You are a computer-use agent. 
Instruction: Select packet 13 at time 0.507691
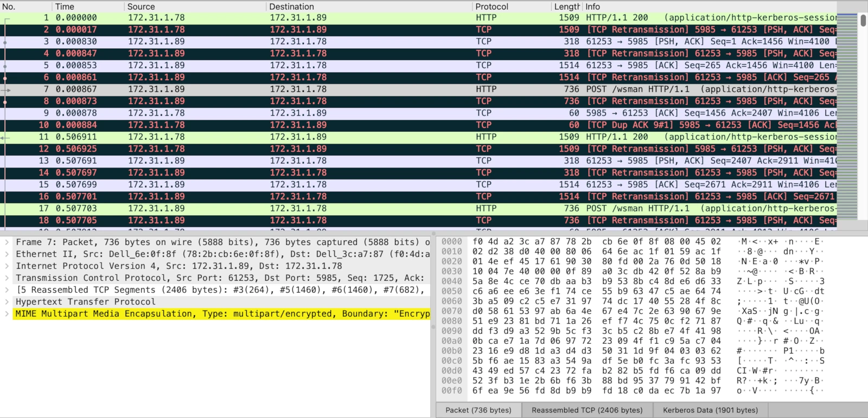click(x=418, y=161)
